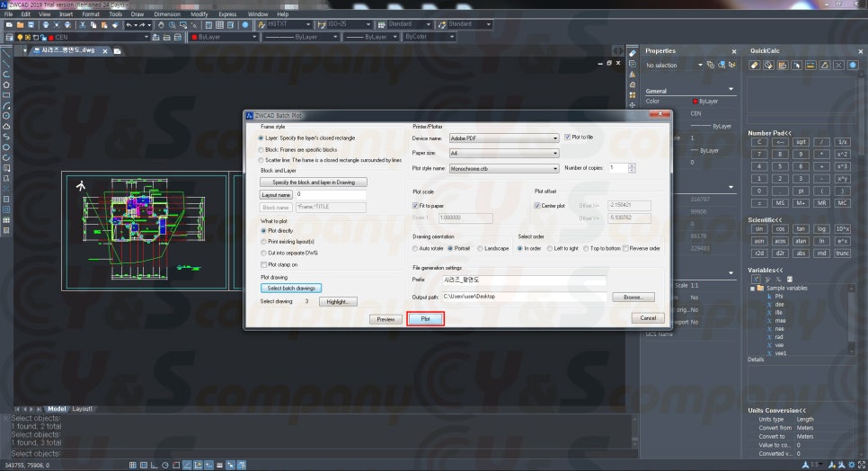Viewport: 868px width, 471px height.
Task: Click Select Objects icon in Properties panel
Action: [x=722, y=65]
